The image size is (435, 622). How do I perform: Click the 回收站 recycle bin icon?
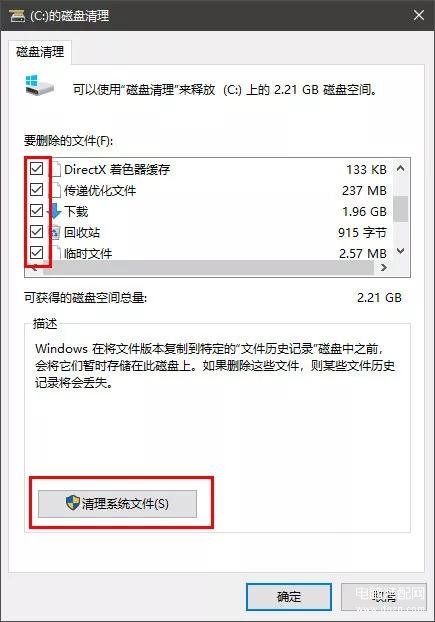(x=56, y=232)
